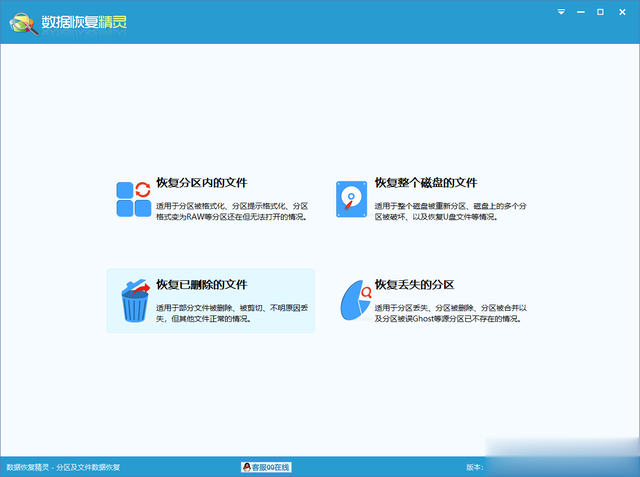
Task: Select 恢复分区内的文件 heading
Action: pyautogui.click(x=202, y=182)
